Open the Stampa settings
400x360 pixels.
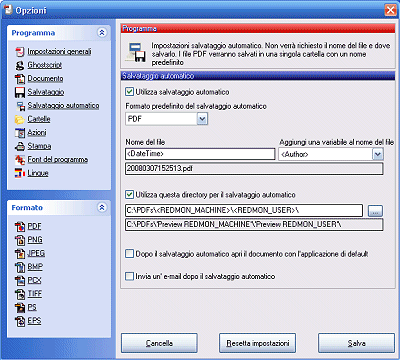point(39,146)
